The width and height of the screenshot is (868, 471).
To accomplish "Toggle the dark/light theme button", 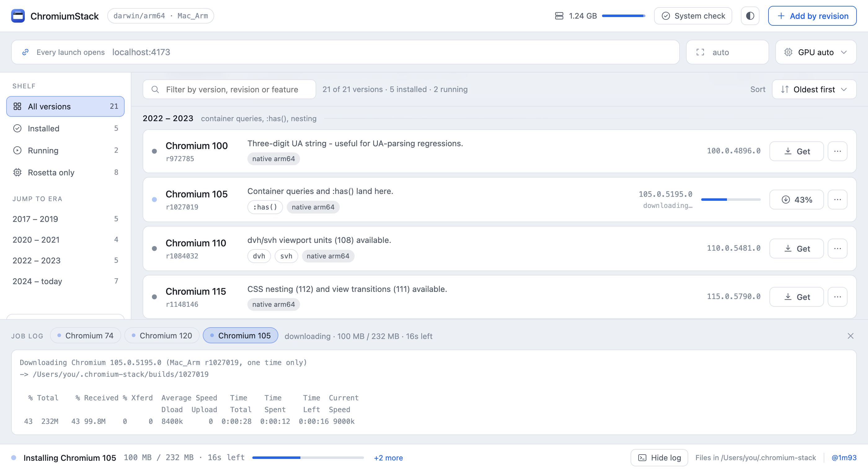I will pyautogui.click(x=750, y=16).
